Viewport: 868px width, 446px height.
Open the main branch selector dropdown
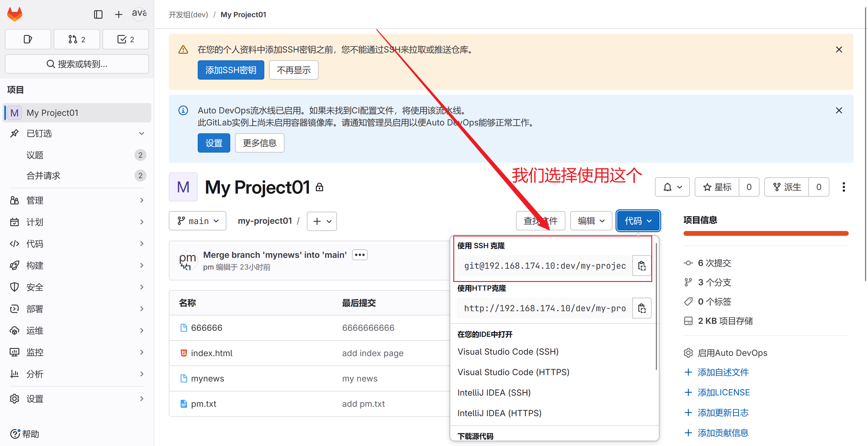click(198, 221)
